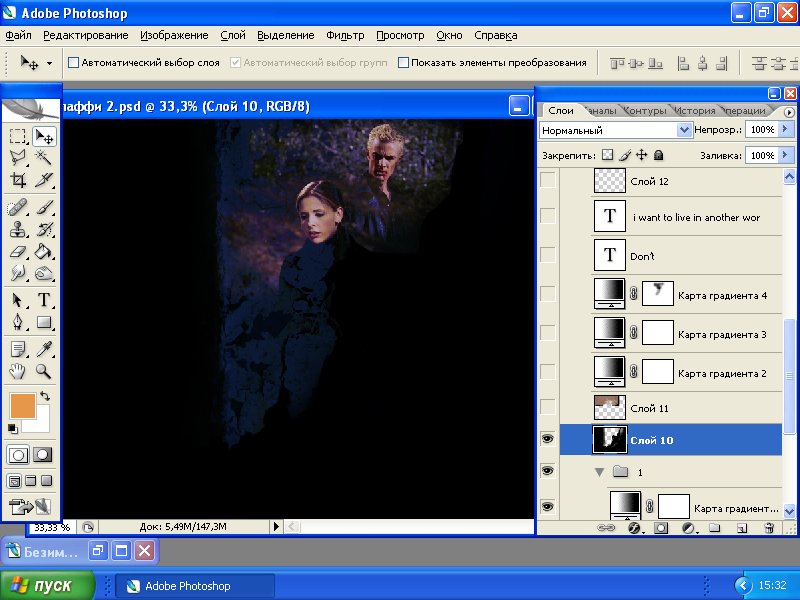800x600 pixels.
Task: Show the 'Слой 12' layer
Action: (547, 181)
